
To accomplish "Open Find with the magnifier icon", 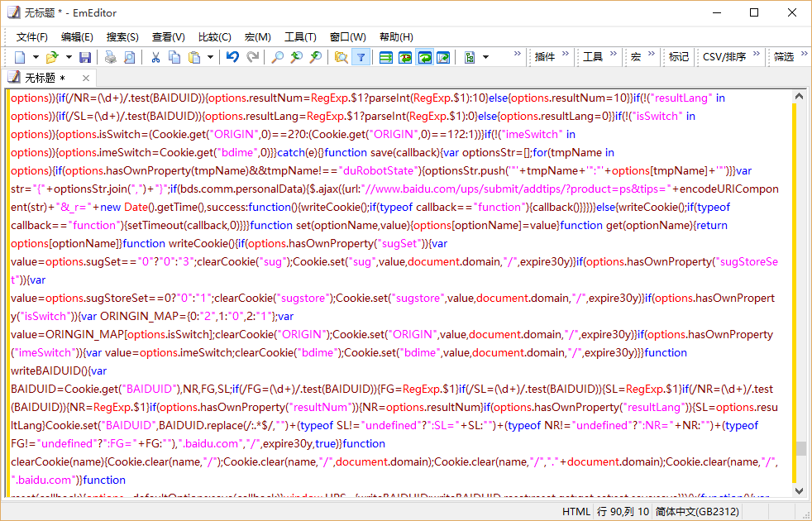I will tap(277, 57).
